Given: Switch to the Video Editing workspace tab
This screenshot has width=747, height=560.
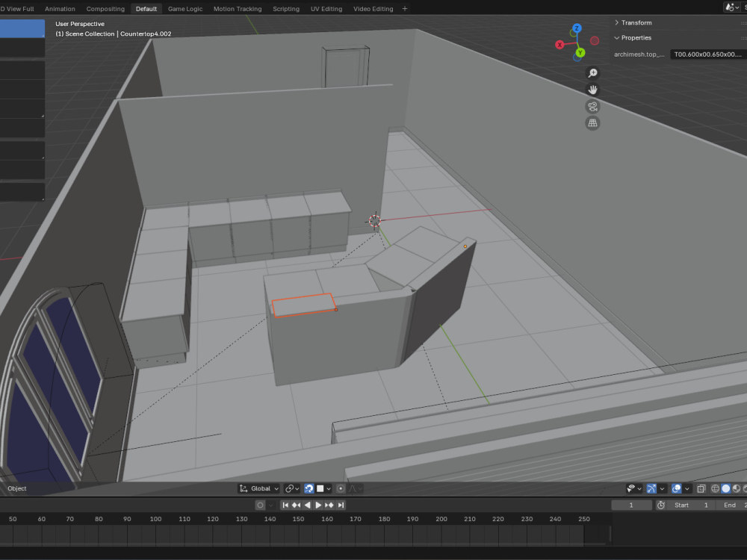Looking at the screenshot, I should [x=373, y=8].
